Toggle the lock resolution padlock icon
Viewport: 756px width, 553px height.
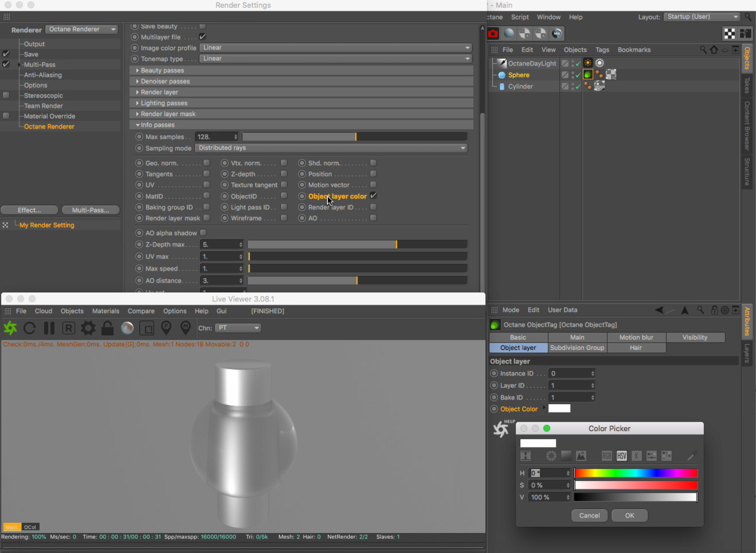pos(107,328)
